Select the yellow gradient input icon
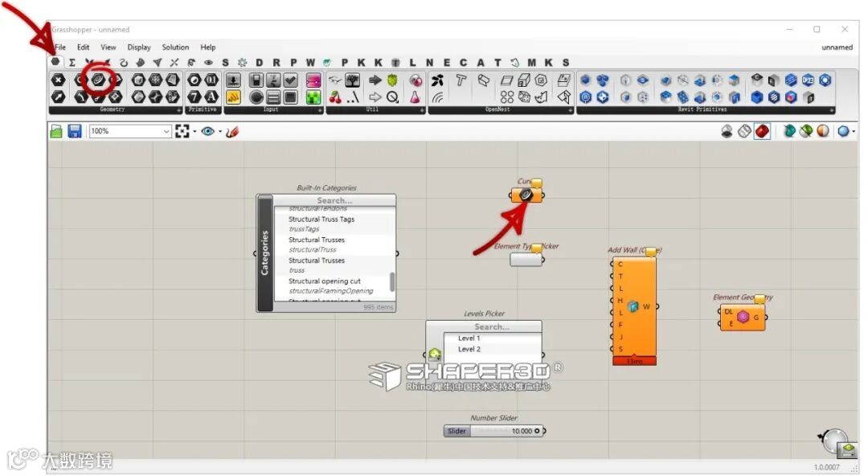Image resolution: width=868 pixels, height=476 pixels. (233, 97)
